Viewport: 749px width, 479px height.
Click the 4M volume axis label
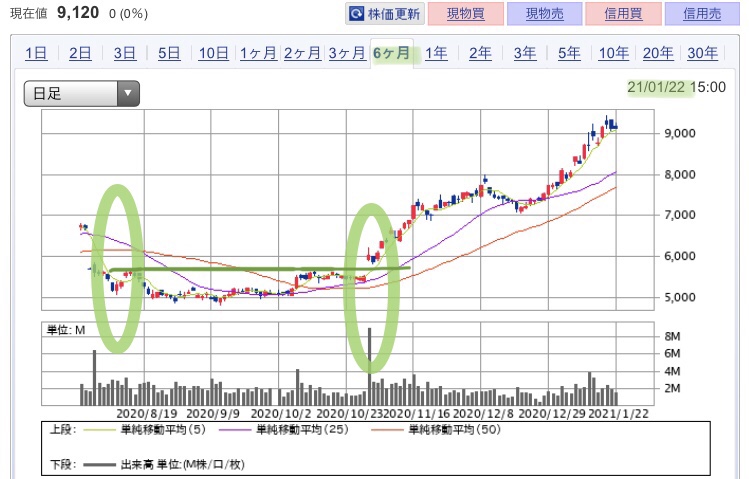[672, 371]
